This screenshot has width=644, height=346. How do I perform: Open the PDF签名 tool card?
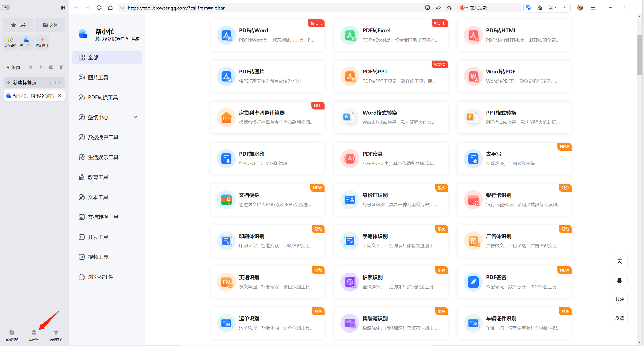pyautogui.click(x=515, y=282)
